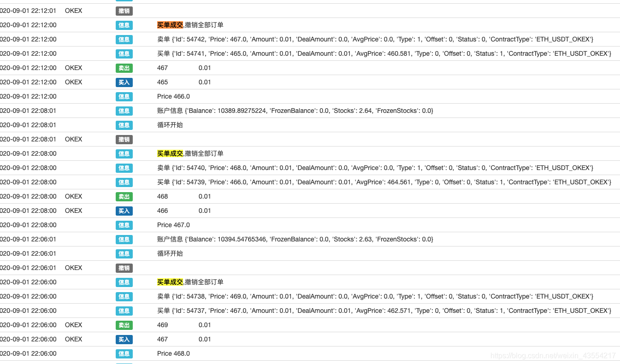The height and width of the screenshot is (364, 620).
Task: Click OKEX in the 买入 465 row
Action: (73, 82)
